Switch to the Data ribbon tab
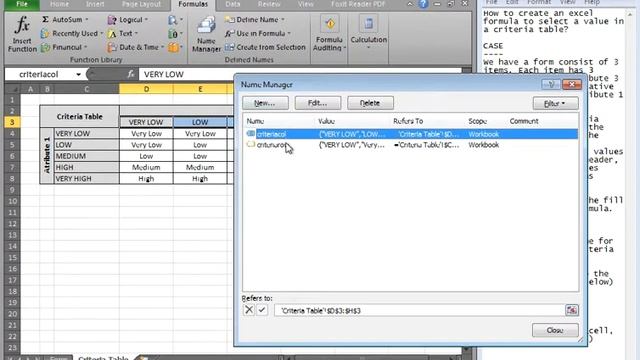The image size is (640, 360). point(233,4)
